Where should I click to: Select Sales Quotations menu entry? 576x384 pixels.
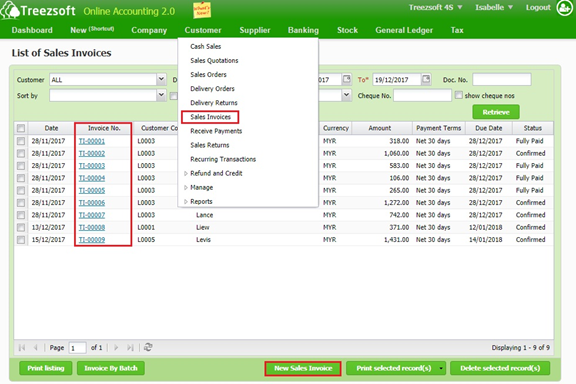tap(214, 60)
